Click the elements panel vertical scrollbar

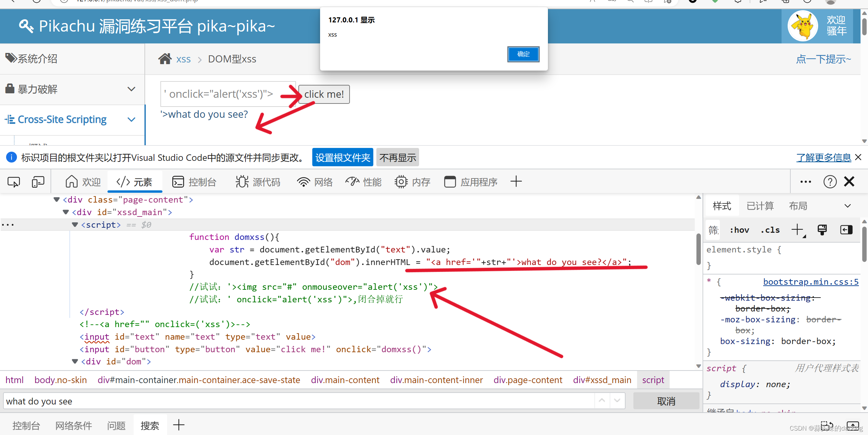click(x=698, y=249)
